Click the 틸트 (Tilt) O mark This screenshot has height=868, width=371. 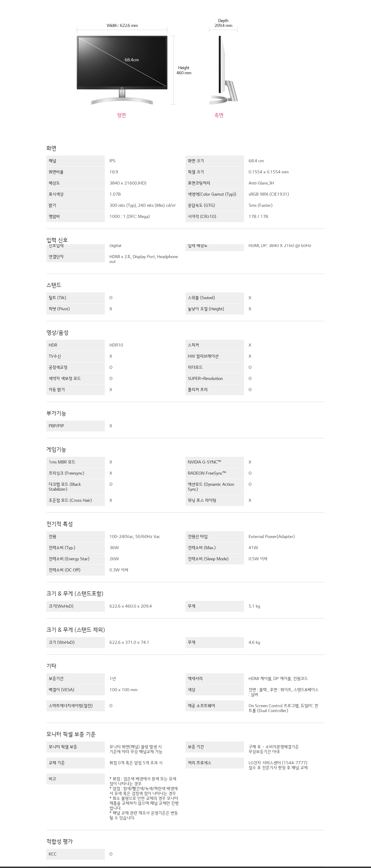point(111,298)
